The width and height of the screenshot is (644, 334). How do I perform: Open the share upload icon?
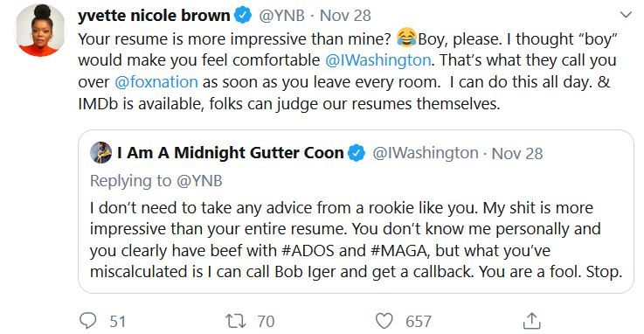[x=531, y=320]
